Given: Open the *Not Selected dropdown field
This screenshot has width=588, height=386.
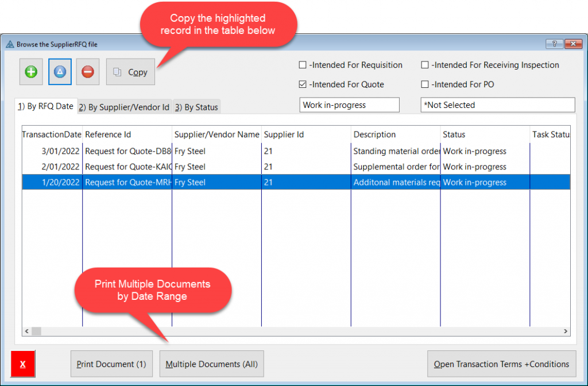Looking at the screenshot, I should 498,105.
